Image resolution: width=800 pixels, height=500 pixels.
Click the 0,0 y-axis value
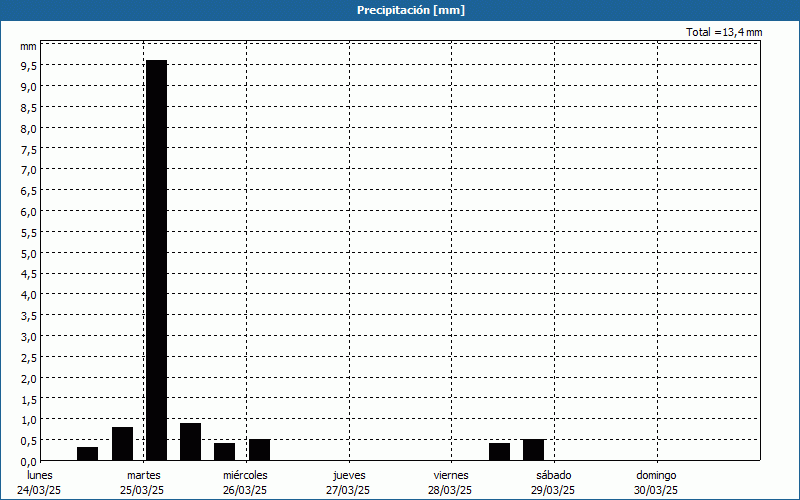pos(29,462)
